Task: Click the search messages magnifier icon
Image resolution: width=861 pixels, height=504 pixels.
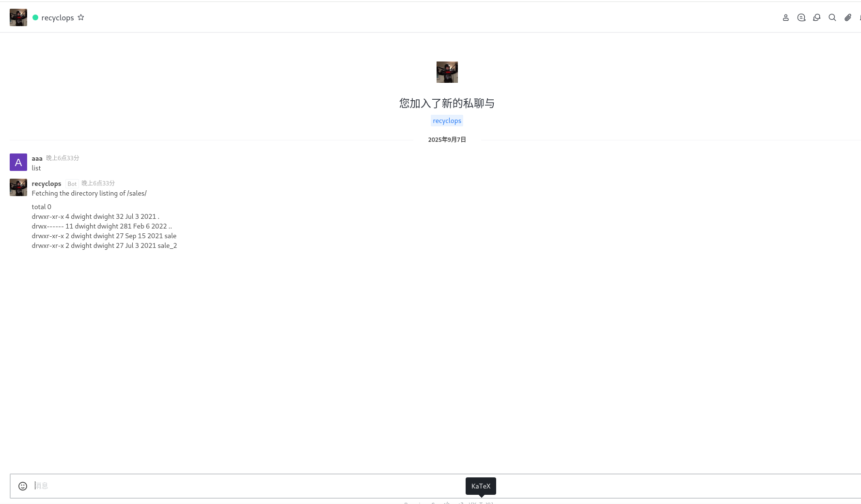Action: [832, 18]
